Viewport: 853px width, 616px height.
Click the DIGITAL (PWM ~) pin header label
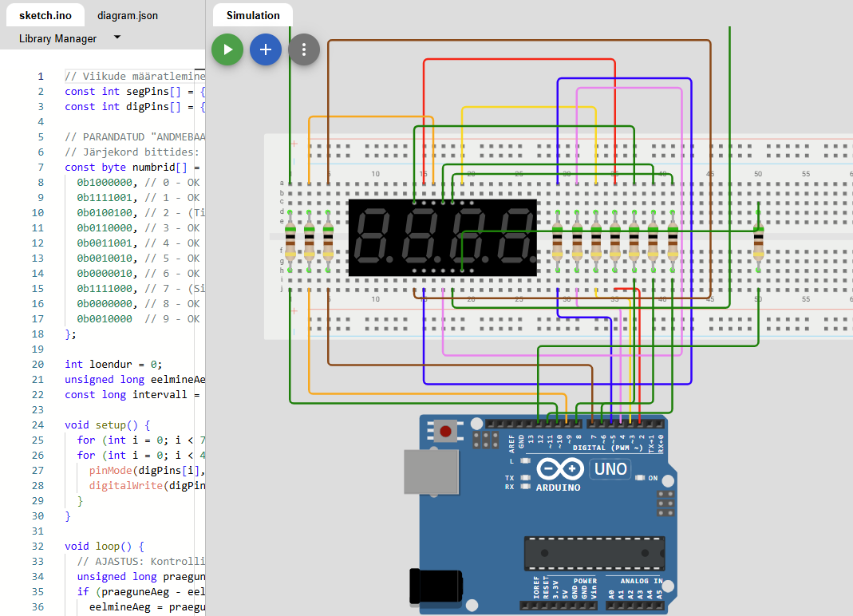(608, 448)
